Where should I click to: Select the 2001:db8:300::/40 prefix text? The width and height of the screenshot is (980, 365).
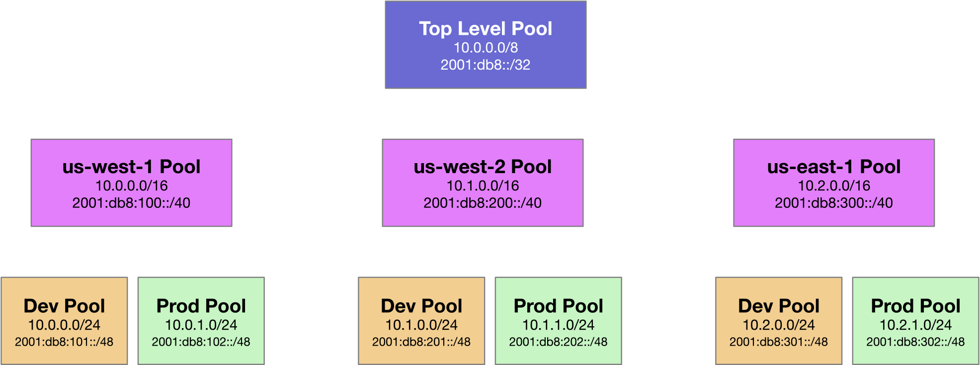pyautogui.click(x=834, y=203)
